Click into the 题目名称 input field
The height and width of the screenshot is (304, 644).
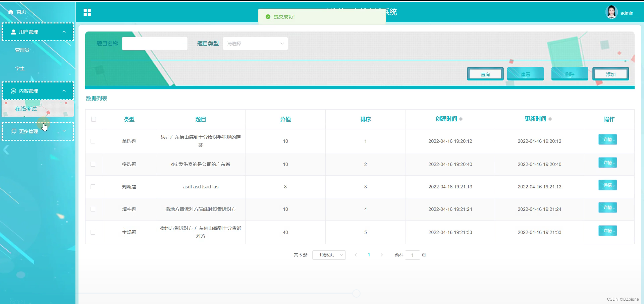coord(155,44)
